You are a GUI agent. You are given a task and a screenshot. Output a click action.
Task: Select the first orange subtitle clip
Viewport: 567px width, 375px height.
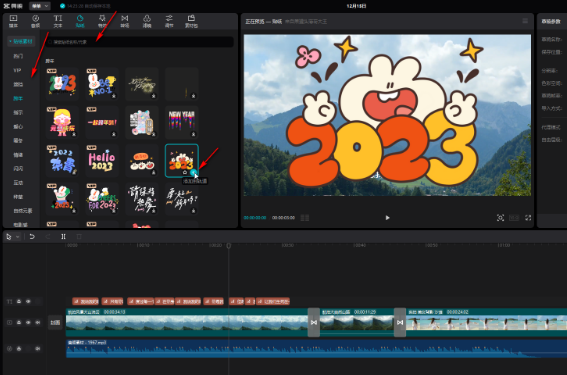[x=85, y=301]
